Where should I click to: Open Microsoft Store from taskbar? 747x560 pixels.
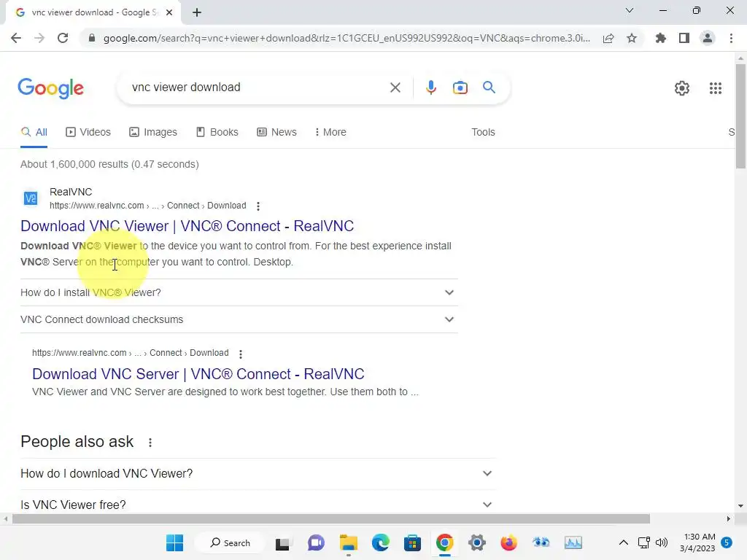pos(412,542)
